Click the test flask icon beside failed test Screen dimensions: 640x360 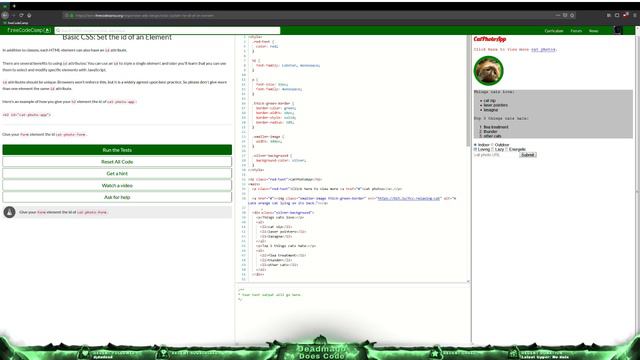point(9,212)
